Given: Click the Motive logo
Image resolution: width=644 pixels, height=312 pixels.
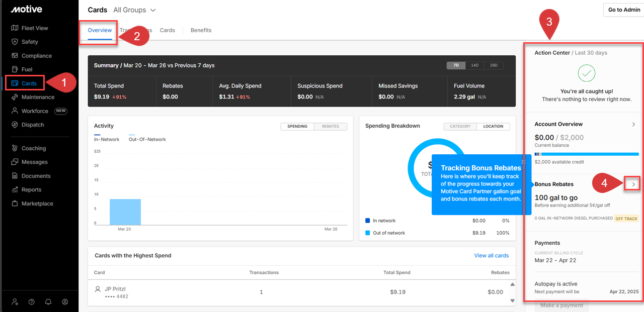Looking at the screenshot, I should point(27,10).
